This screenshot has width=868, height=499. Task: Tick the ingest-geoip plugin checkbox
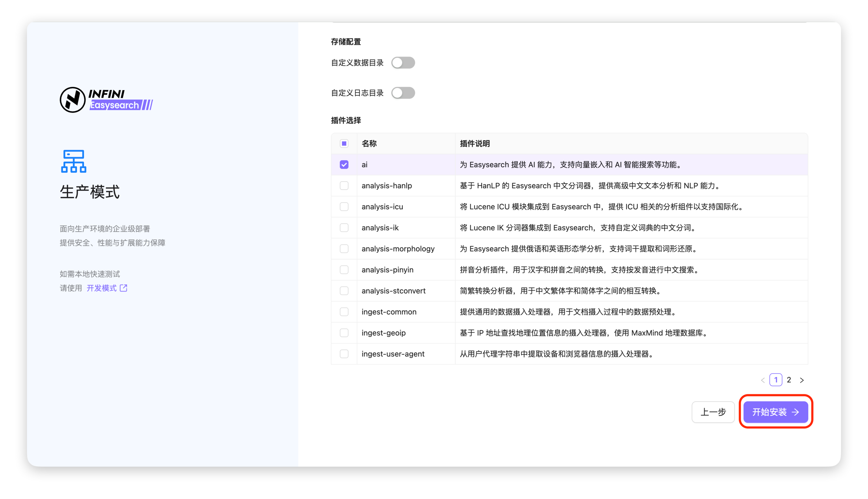coord(344,333)
